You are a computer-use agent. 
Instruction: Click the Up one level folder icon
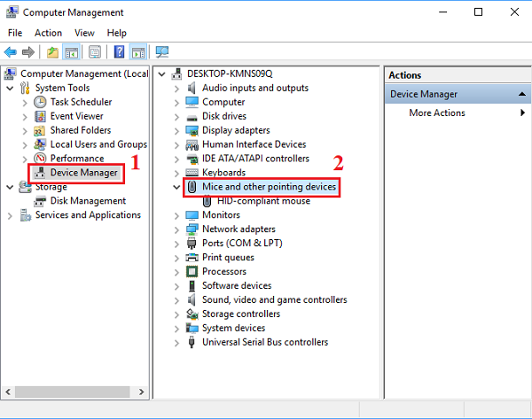click(x=52, y=52)
